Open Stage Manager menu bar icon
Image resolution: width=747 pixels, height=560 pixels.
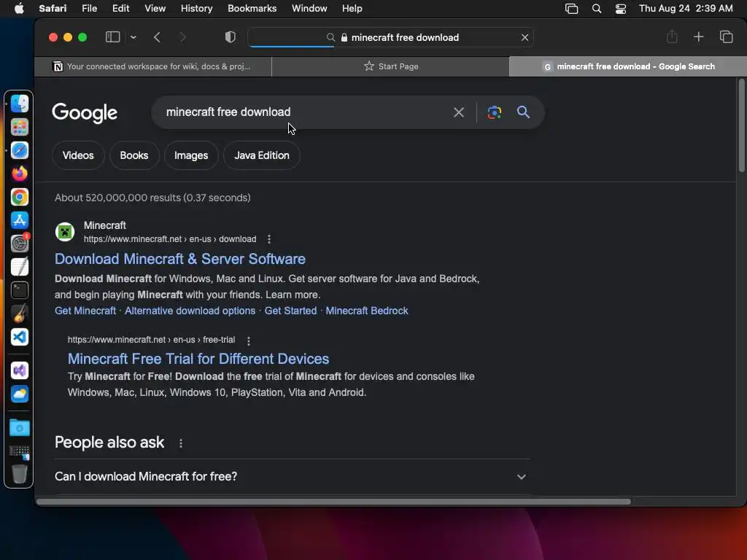[571, 9]
